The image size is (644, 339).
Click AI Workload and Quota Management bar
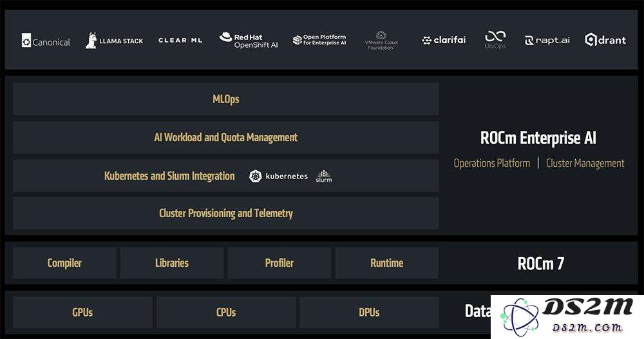point(226,137)
